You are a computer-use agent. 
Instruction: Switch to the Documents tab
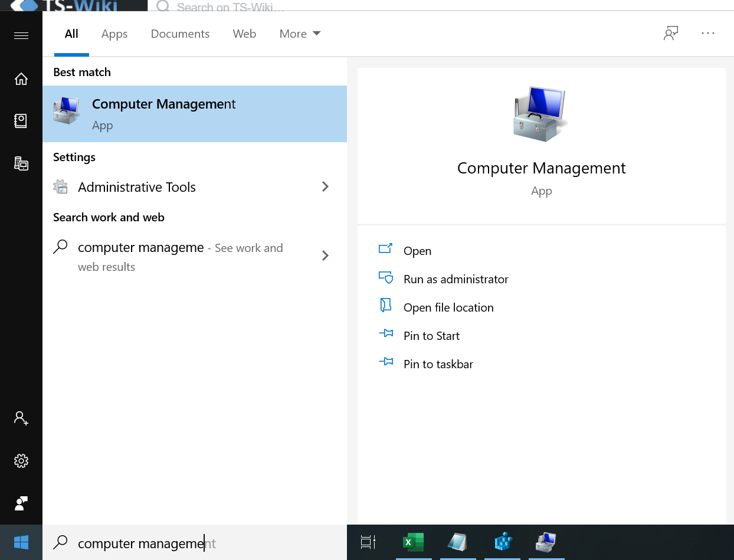click(x=180, y=34)
